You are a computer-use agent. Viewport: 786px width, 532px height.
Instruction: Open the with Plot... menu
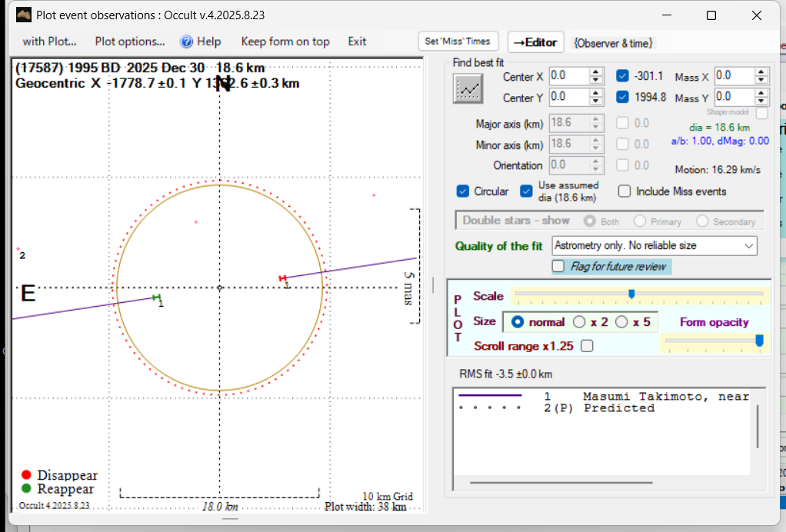[x=49, y=42]
